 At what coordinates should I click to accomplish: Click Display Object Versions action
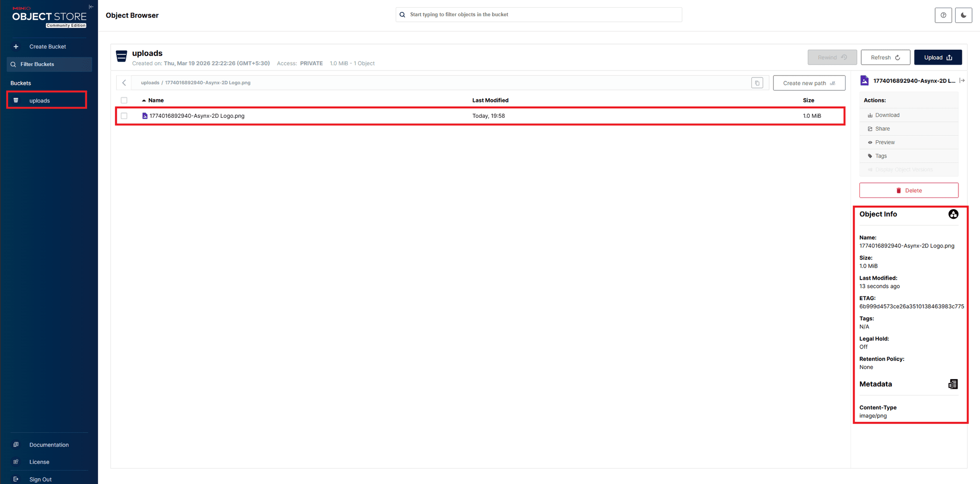[x=909, y=169]
